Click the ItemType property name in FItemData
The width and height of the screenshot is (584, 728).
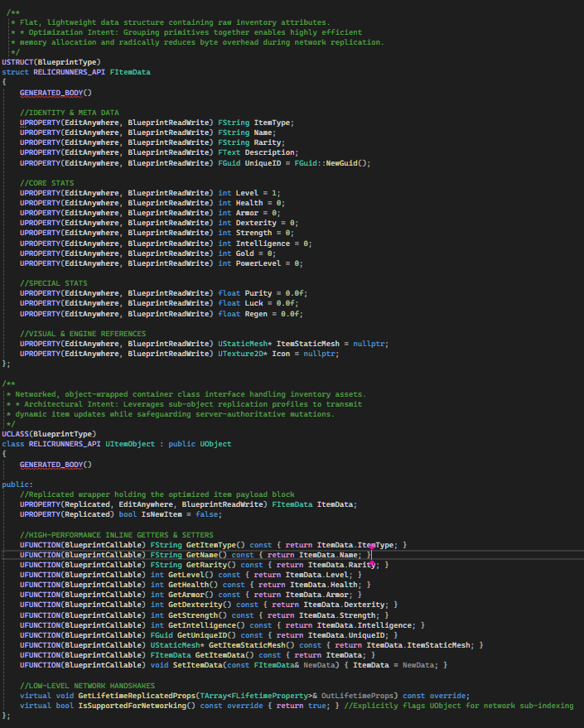tap(272, 123)
